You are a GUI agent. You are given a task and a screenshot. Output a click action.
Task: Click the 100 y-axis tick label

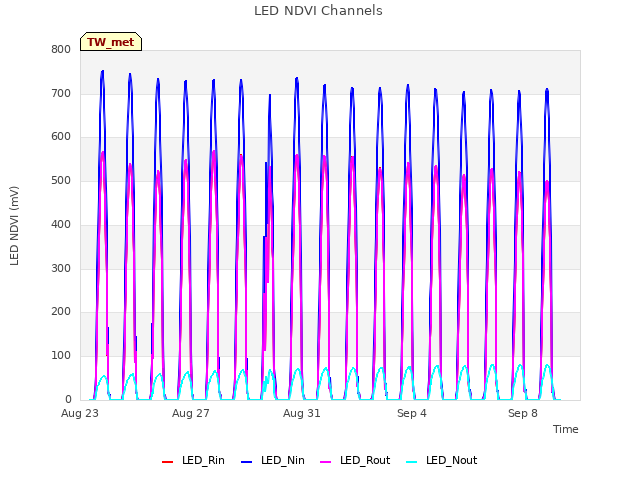tap(61, 356)
